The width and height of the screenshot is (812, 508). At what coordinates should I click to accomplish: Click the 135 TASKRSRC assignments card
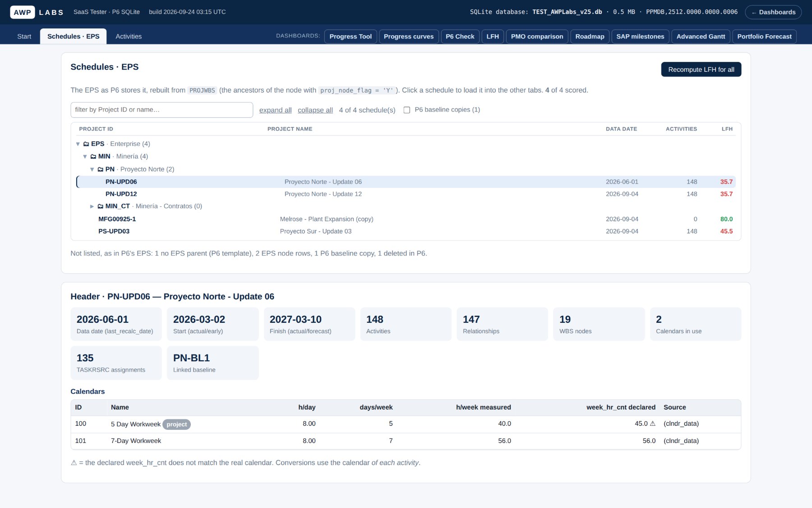tap(116, 363)
